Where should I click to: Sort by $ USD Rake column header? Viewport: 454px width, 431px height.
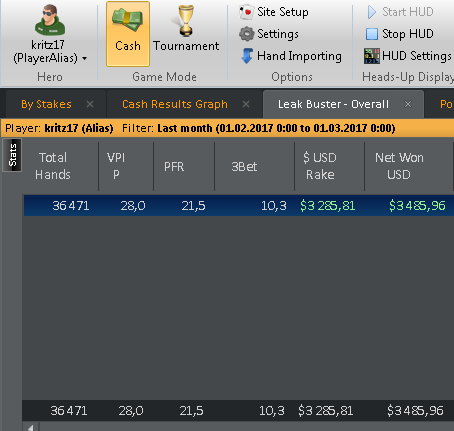(x=320, y=166)
